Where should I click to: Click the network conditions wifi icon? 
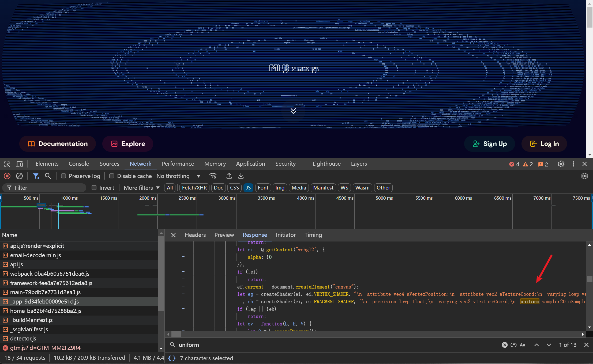[x=213, y=176]
